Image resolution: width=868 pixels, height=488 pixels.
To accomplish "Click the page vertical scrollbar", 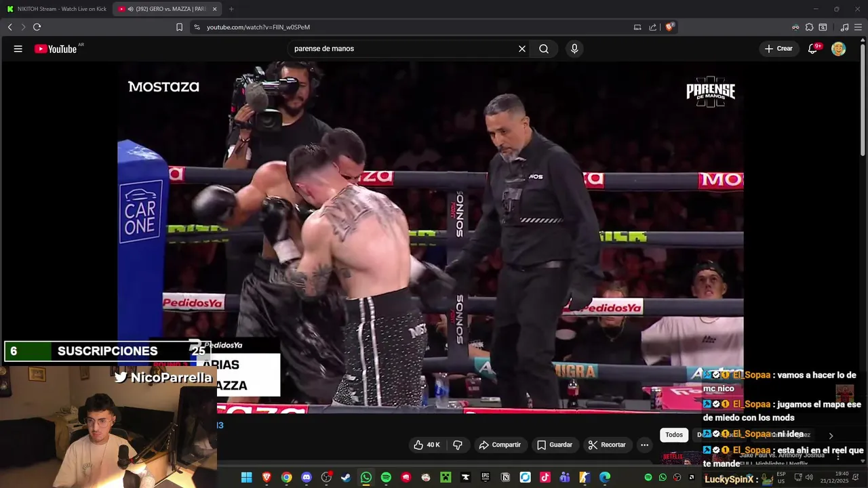I will point(863,102).
